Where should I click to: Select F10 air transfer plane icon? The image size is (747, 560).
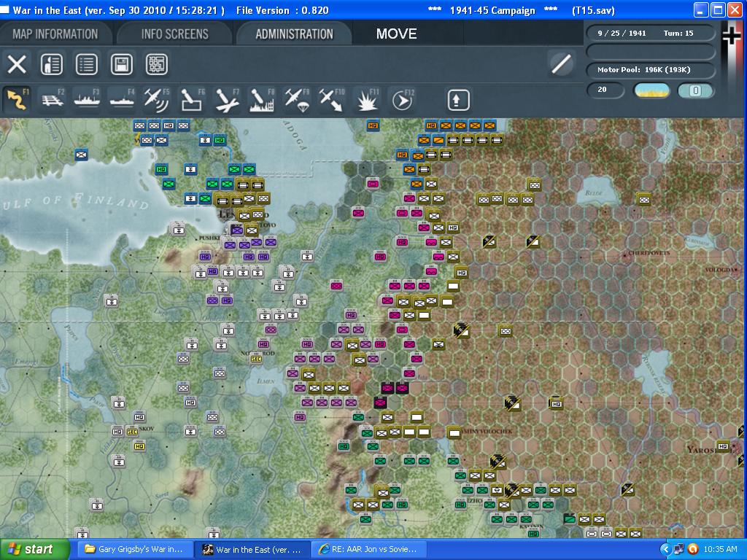[x=332, y=100]
